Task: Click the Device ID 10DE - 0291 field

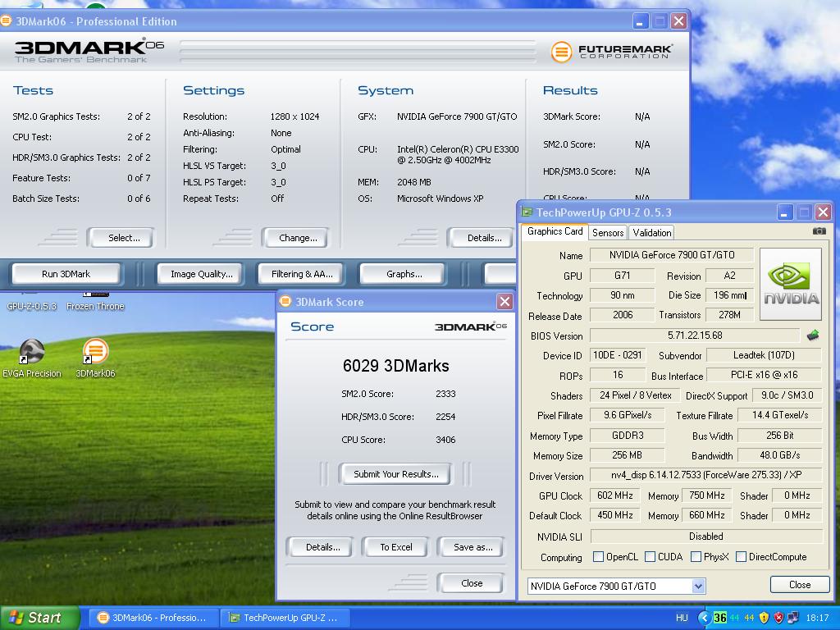Action: [618, 355]
